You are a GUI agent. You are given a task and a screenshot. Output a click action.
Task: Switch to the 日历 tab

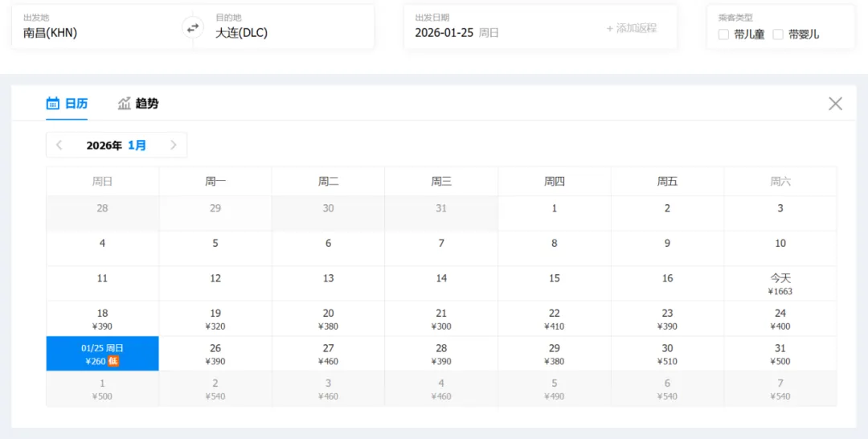tap(67, 104)
